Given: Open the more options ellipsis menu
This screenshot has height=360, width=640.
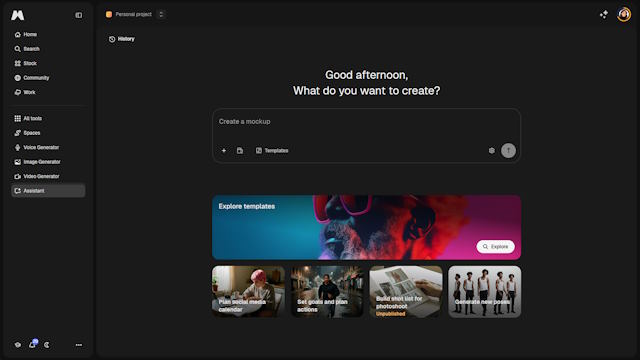Looking at the screenshot, I should click(x=79, y=345).
